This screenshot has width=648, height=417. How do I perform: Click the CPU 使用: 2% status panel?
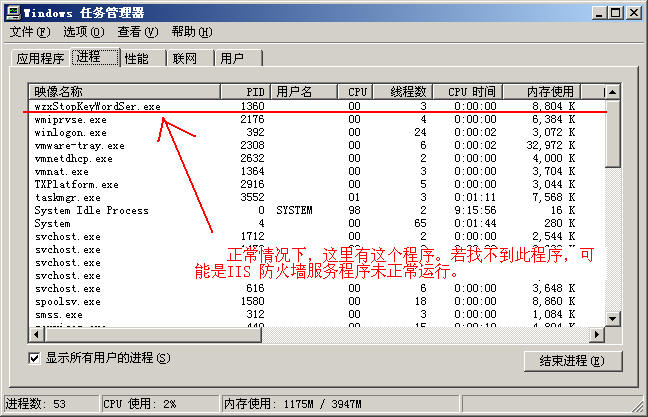160,404
